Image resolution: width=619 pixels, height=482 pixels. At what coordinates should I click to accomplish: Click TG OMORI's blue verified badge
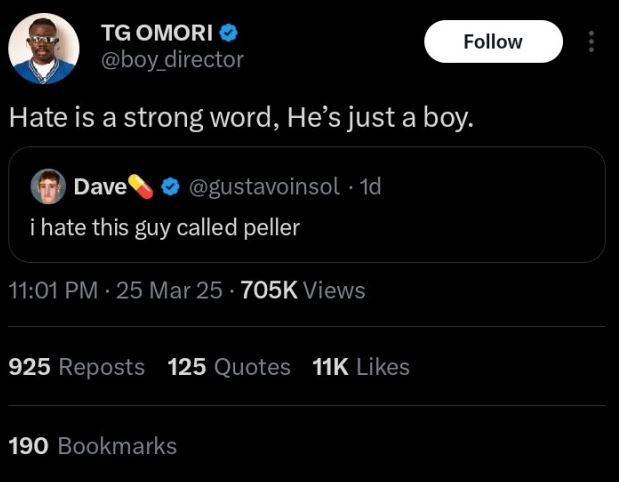(229, 34)
